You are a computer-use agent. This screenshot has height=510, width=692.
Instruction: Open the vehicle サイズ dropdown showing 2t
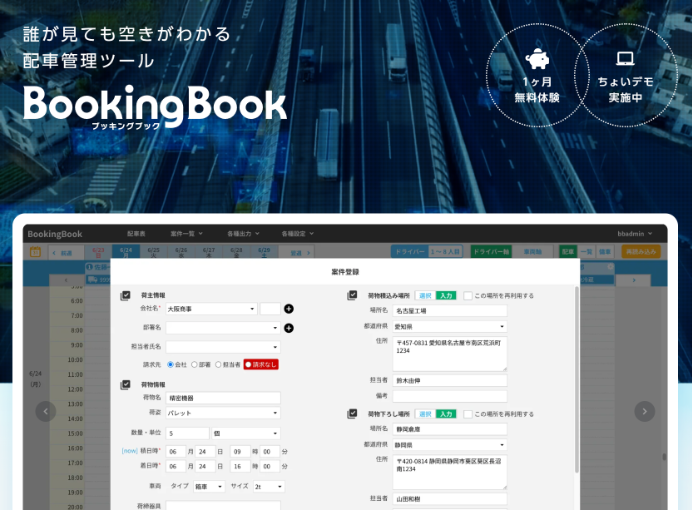pyautogui.click(x=269, y=486)
